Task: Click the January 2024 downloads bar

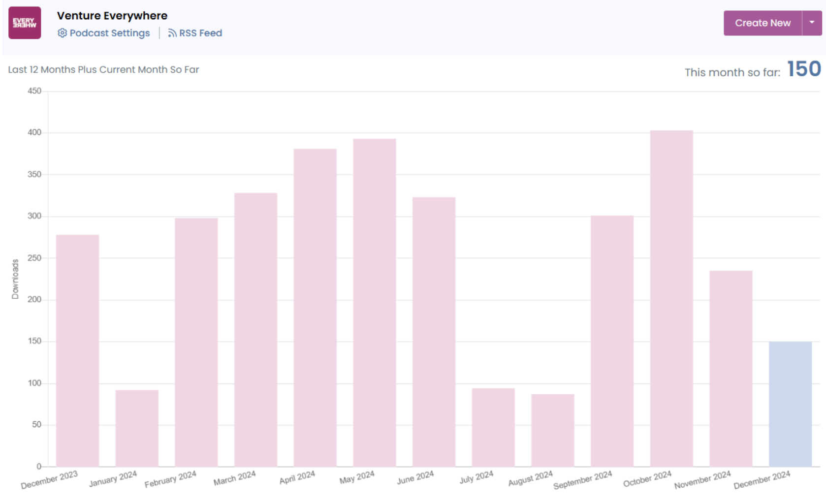Action: pyautogui.click(x=137, y=428)
